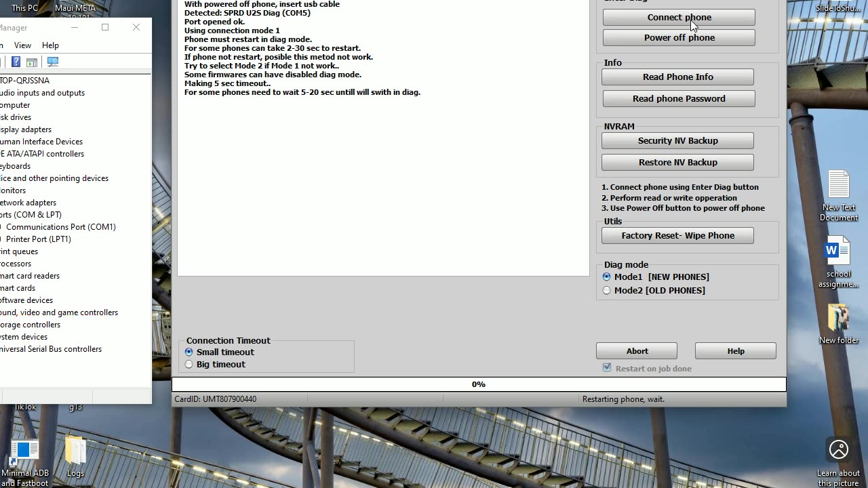Viewport: 868px width, 488px height.
Task: Toggle Restart on job done checkbox
Action: click(x=607, y=368)
